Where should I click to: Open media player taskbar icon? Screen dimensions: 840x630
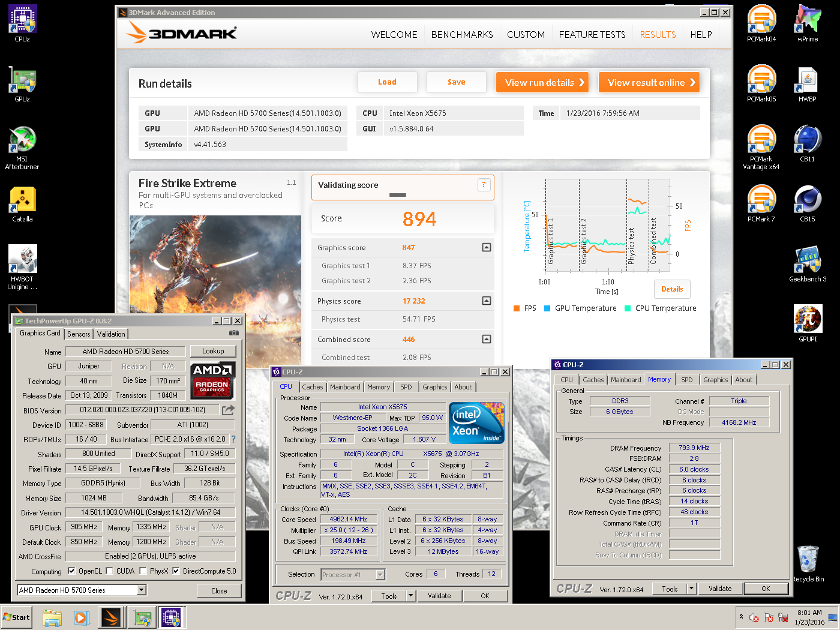[82, 617]
